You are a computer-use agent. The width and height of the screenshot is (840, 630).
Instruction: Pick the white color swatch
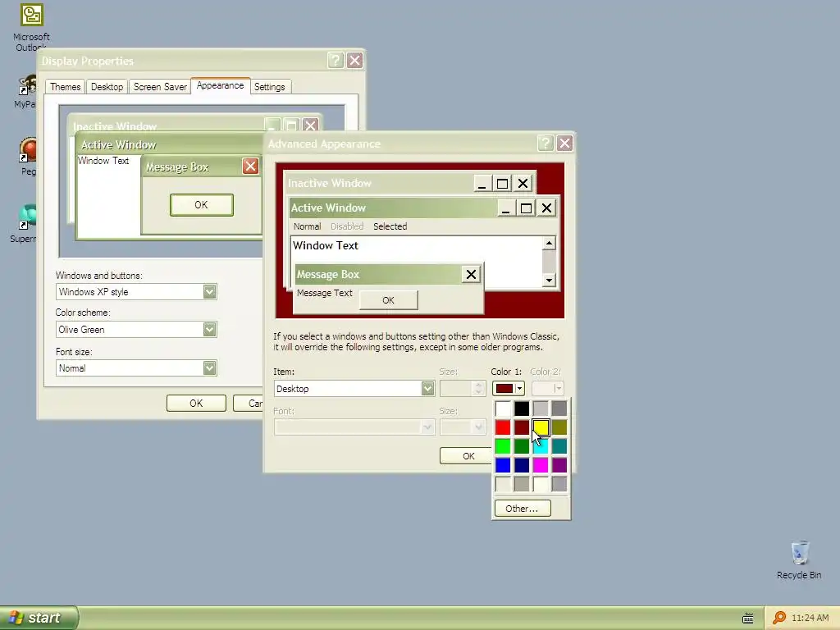coord(503,409)
